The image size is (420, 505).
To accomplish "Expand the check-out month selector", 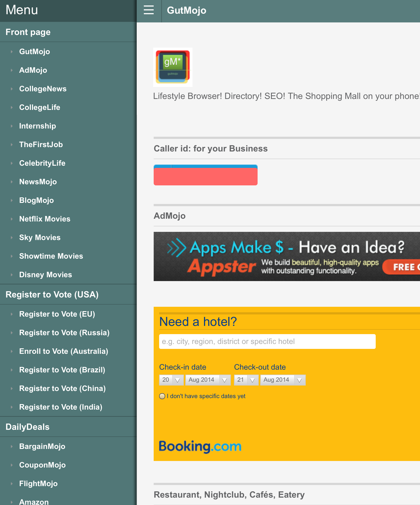I will pyautogui.click(x=282, y=380).
